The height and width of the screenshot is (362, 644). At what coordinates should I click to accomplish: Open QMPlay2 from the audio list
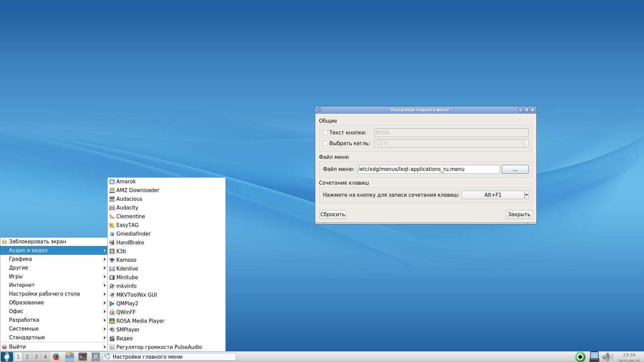(127, 304)
